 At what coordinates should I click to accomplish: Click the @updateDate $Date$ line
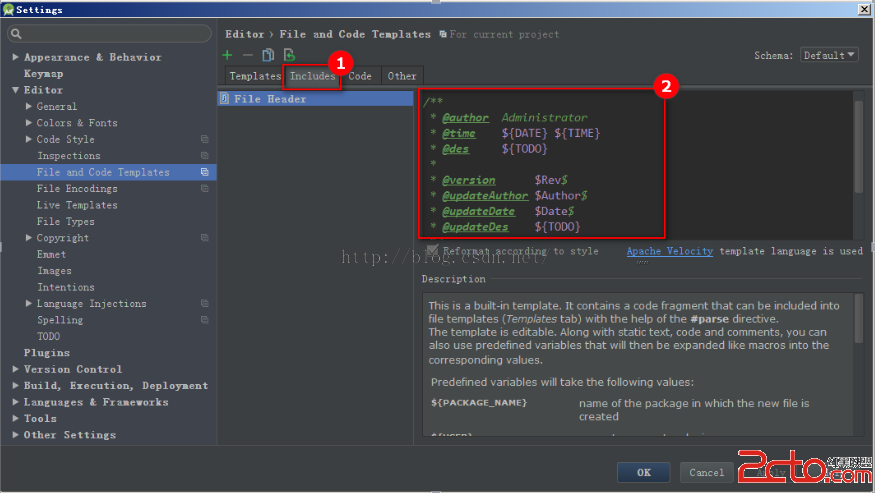click(x=502, y=211)
